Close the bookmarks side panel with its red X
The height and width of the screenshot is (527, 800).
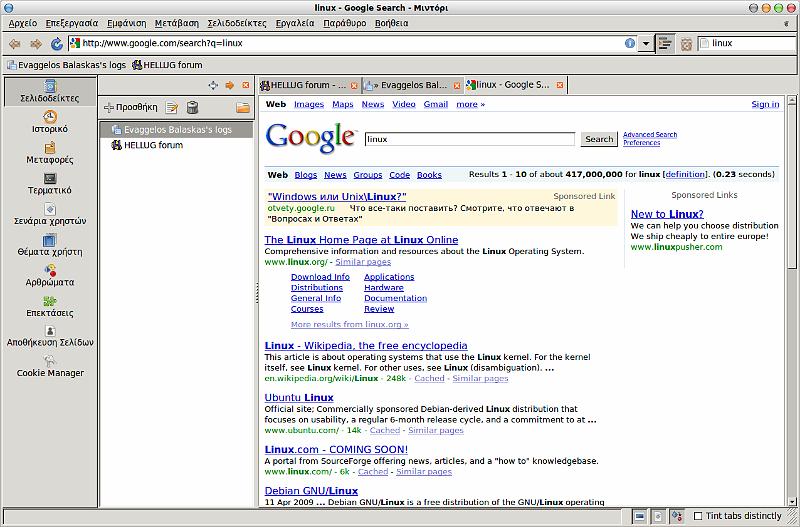245,85
